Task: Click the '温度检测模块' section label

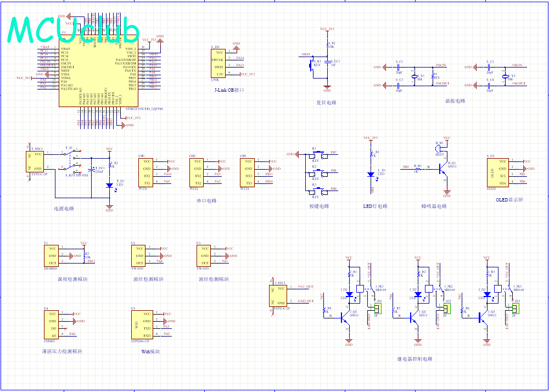Action: pyautogui.click(x=72, y=279)
